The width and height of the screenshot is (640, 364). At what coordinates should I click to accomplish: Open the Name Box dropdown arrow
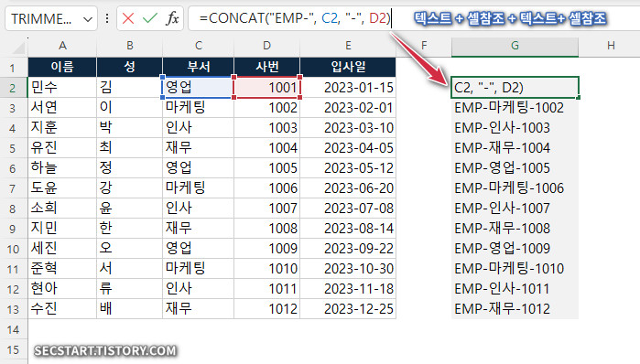click(87, 19)
